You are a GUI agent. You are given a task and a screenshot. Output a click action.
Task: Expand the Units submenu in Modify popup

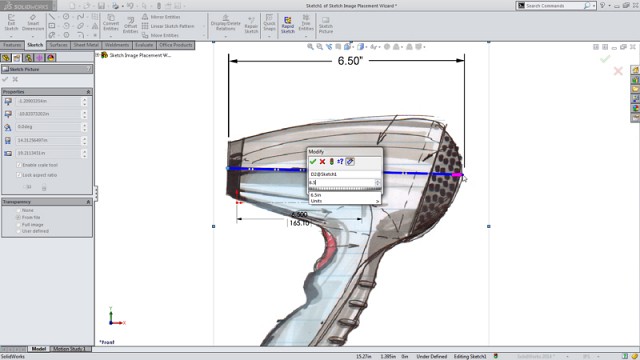(x=345, y=201)
